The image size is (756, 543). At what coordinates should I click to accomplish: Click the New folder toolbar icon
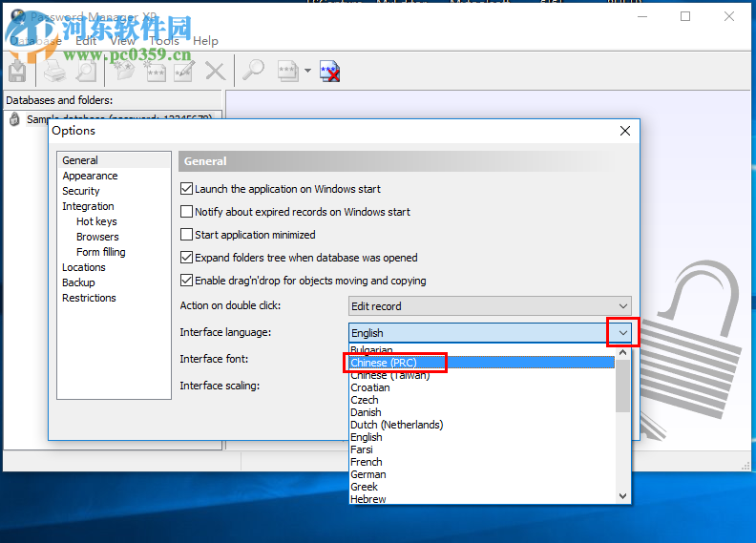pyautogui.click(x=124, y=72)
